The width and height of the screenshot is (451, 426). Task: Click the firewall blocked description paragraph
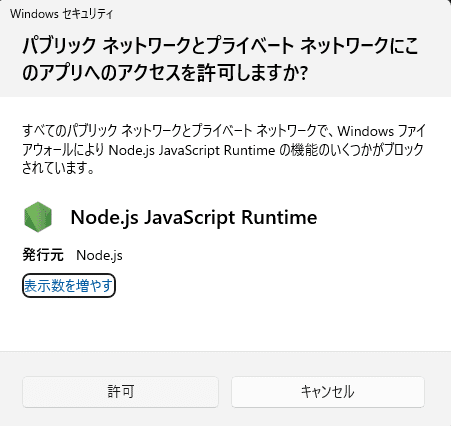tap(224, 149)
